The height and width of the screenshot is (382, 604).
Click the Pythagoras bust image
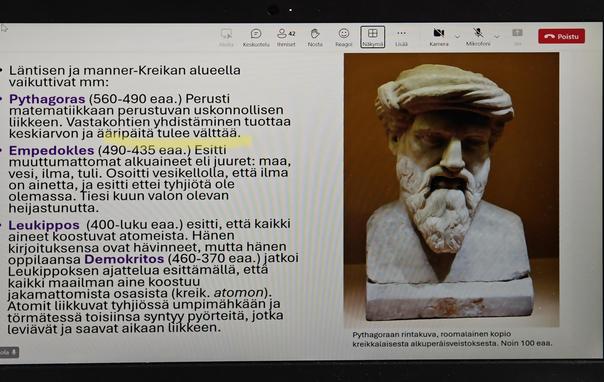coord(451,189)
